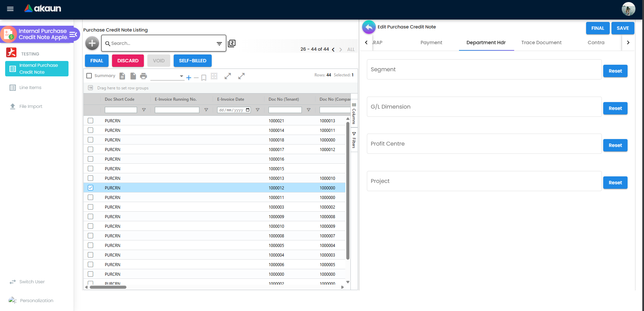Select row with tenant doc 1000021
This screenshot has height=311, width=644.
click(x=90, y=121)
